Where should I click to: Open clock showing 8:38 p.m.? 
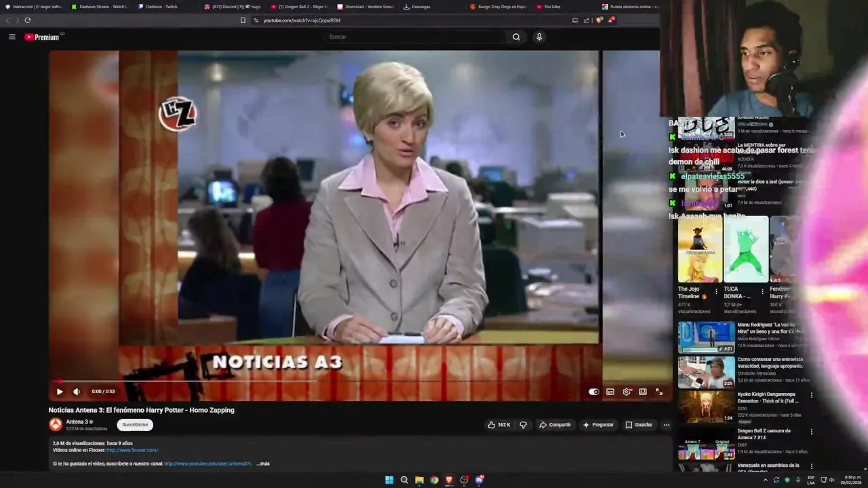[852, 480]
